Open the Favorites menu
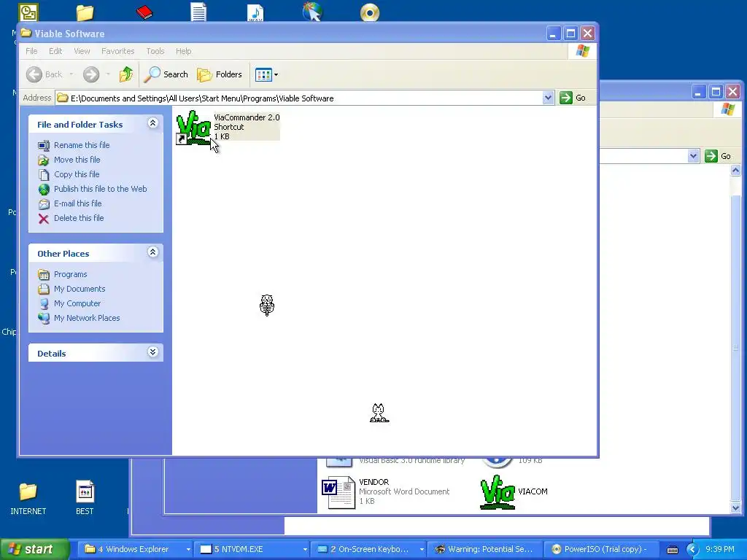The width and height of the screenshot is (747, 560). (x=117, y=51)
